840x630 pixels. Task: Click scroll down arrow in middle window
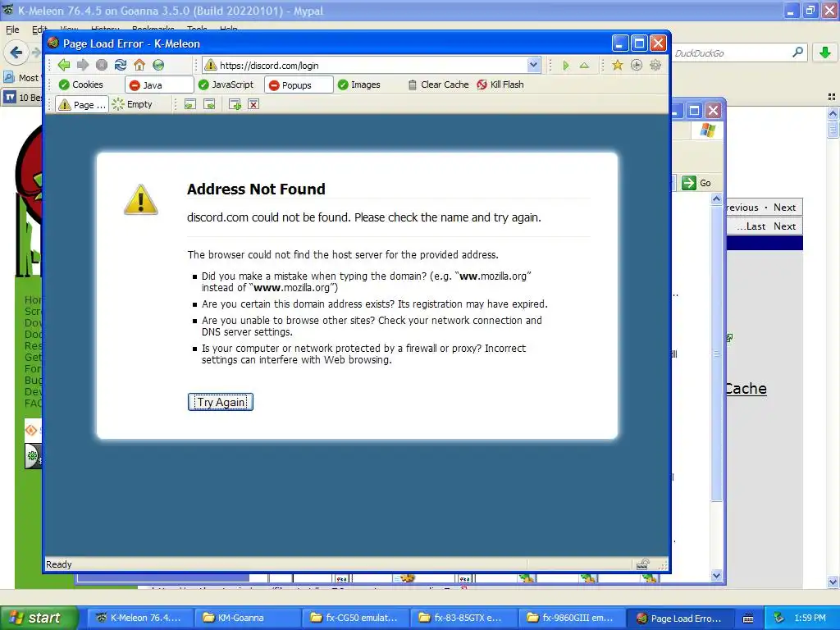[x=716, y=576]
